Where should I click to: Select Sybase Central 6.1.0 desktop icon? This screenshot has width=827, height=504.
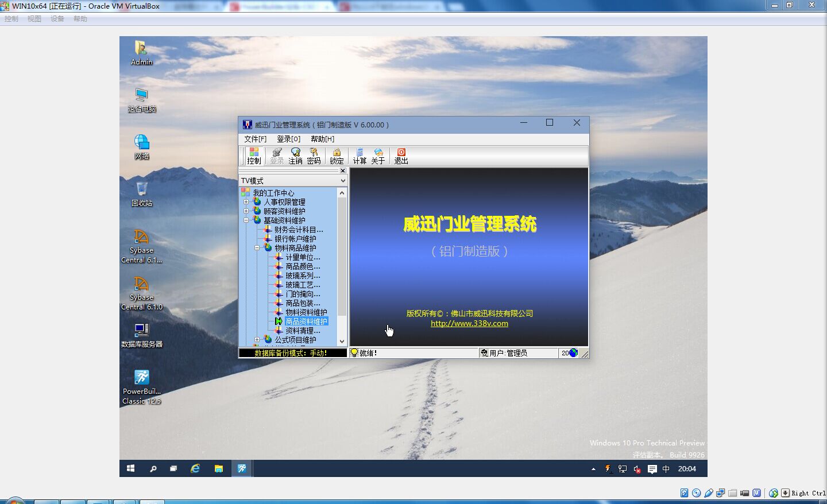[141, 294]
